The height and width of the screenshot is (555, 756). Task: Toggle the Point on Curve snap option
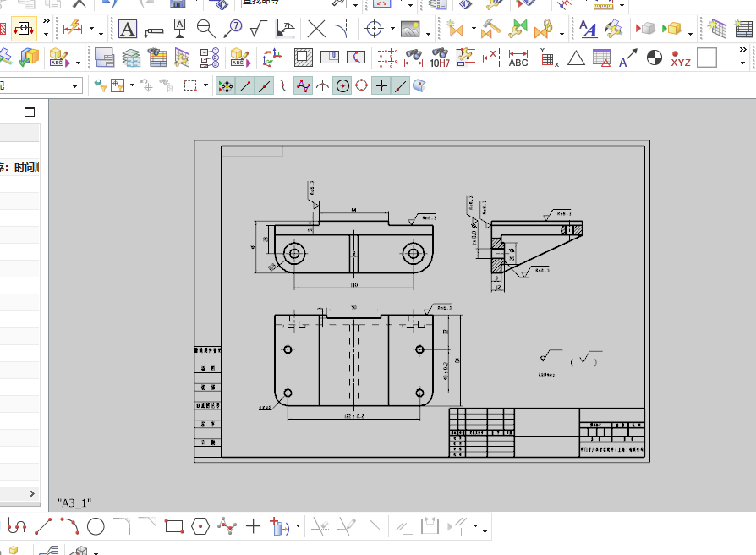click(401, 86)
